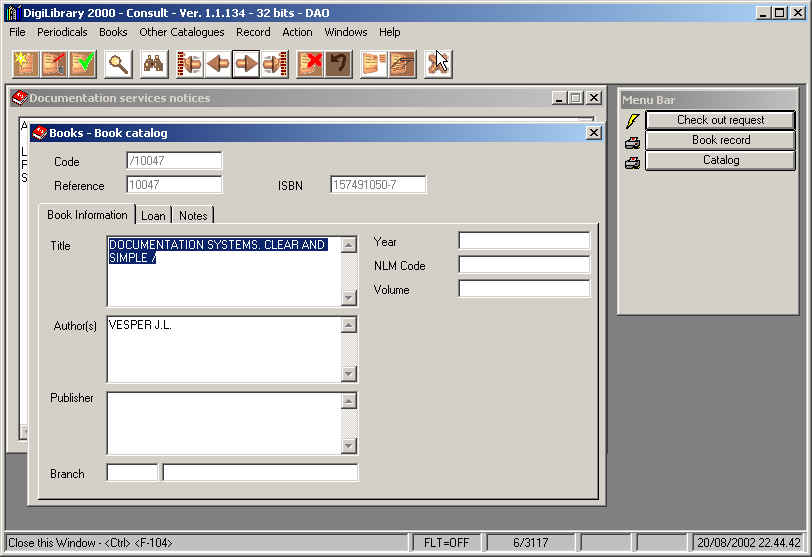812x557 pixels.
Task: Click the long Branch description field
Action: [x=260, y=472]
